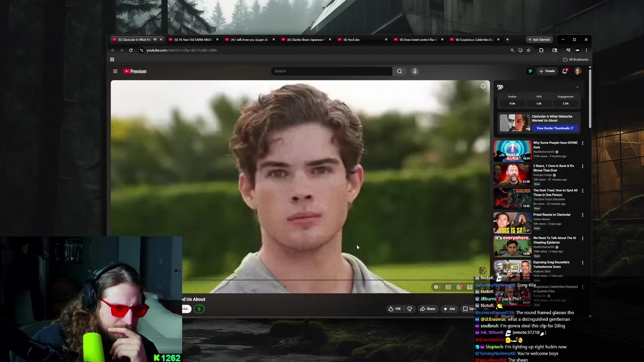Click the green extension icon beside Create
This screenshot has width=644, height=362.
tap(530, 71)
